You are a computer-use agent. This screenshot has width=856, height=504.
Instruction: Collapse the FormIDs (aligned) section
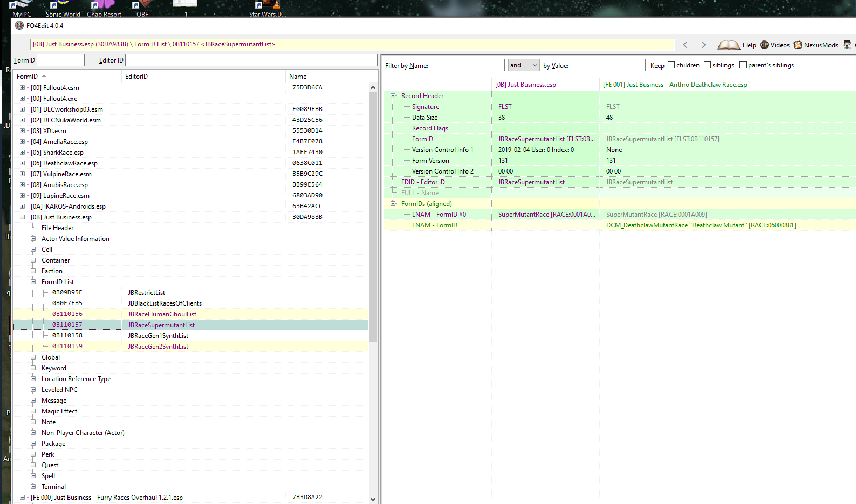coord(393,203)
